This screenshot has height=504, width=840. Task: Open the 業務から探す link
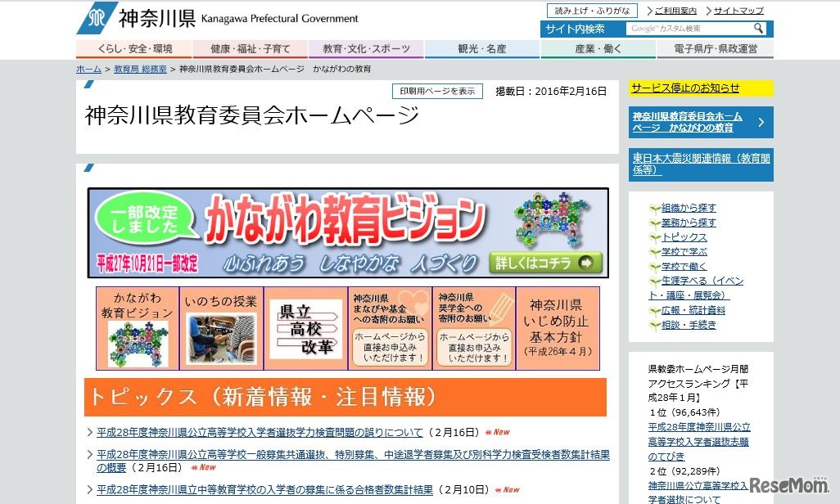click(689, 223)
